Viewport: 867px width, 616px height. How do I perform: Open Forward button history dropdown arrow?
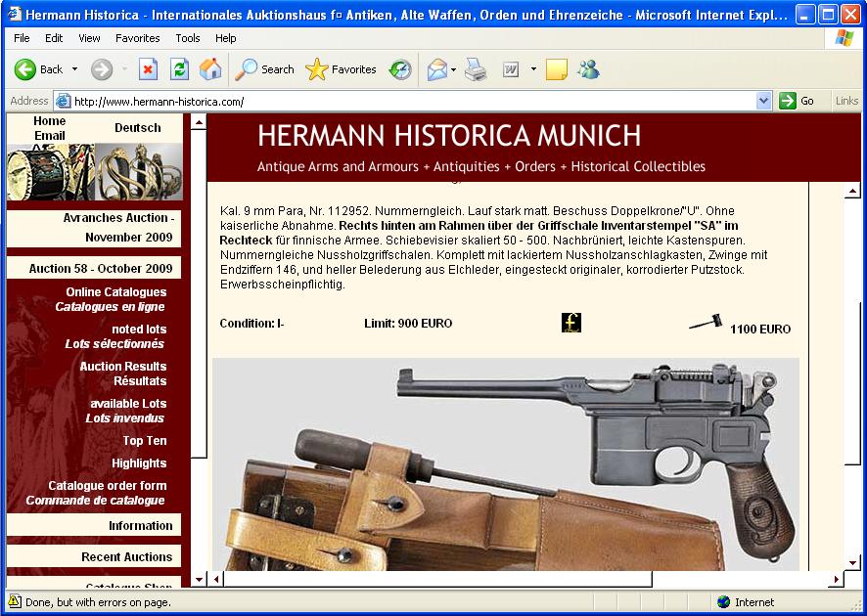click(x=124, y=69)
